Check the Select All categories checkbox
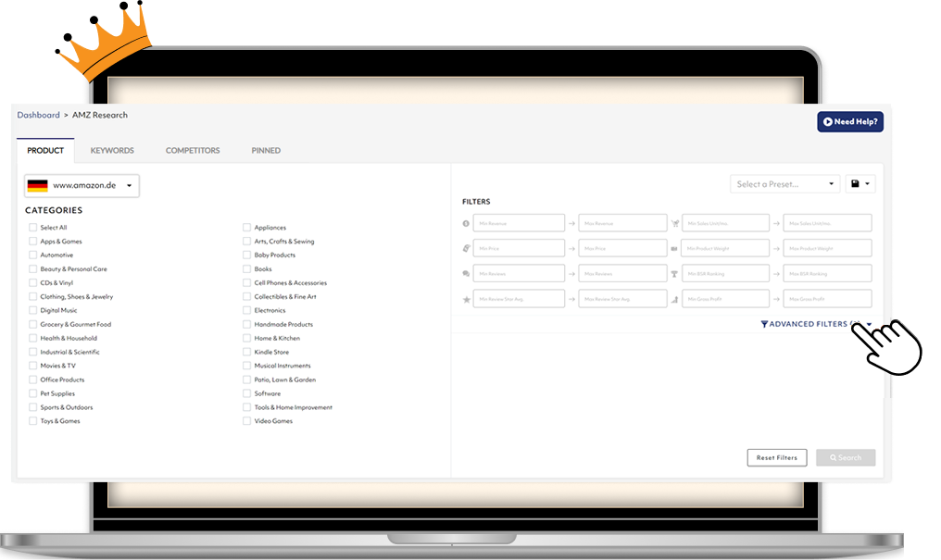The image size is (941, 560). coord(33,228)
